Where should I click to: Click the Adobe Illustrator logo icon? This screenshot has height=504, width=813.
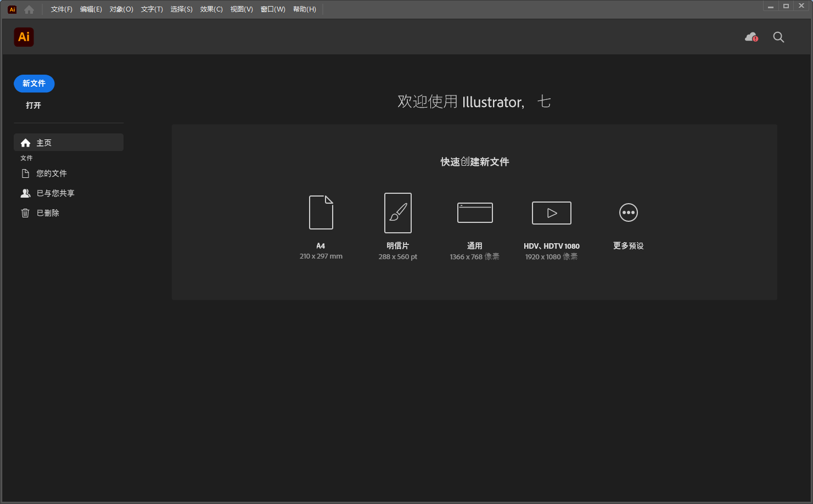pyautogui.click(x=24, y=37)
